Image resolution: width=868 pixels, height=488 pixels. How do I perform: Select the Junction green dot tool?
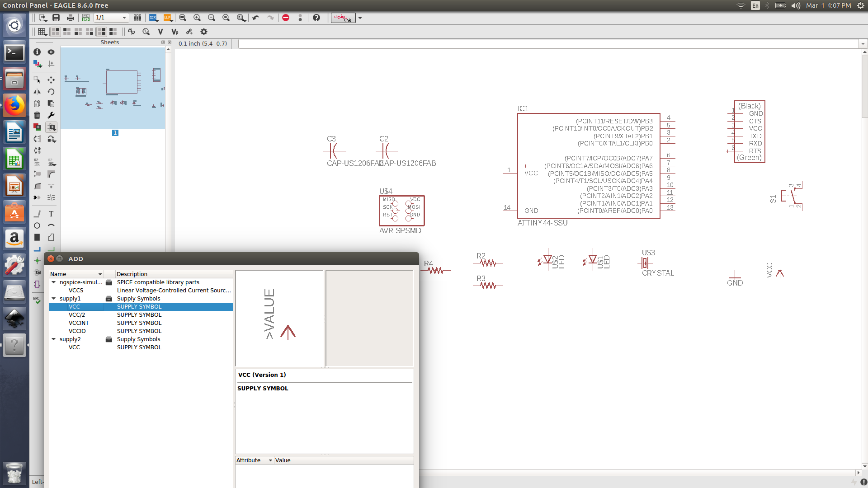tap(37, 261)
